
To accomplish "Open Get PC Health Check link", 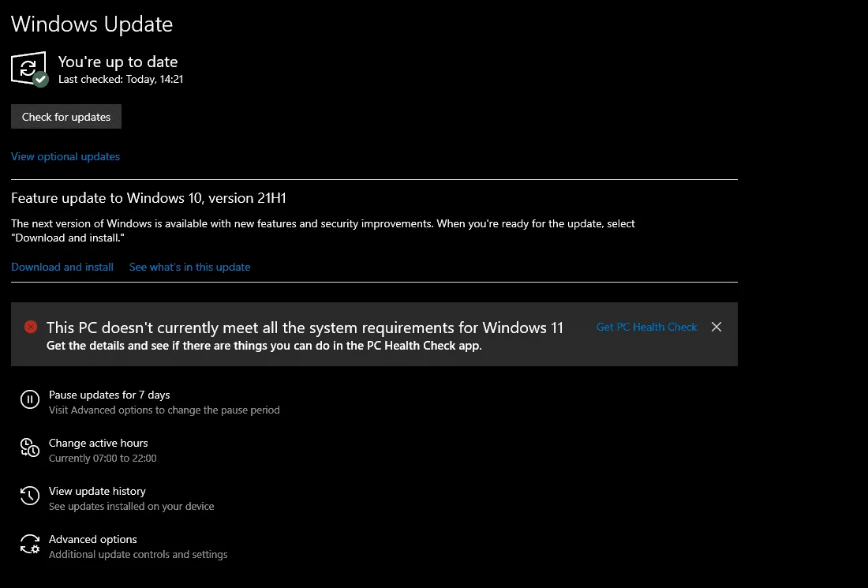I will coord(646,328).
